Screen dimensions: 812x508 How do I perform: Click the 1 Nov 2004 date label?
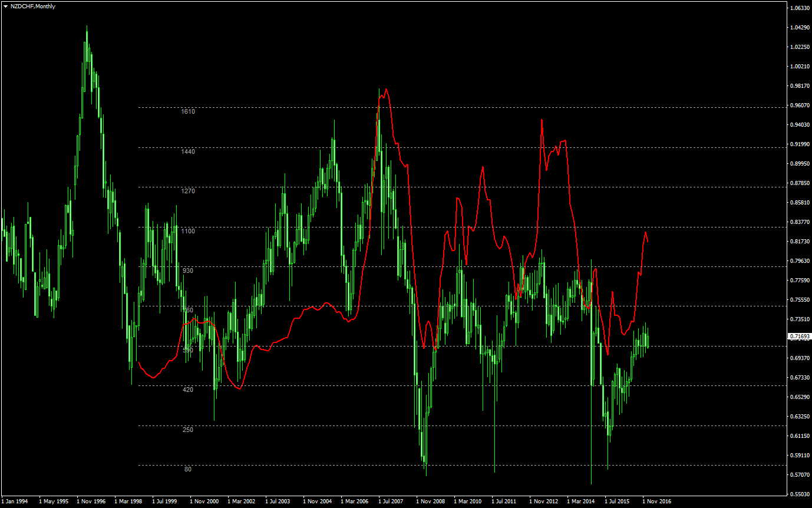(318, 502)
